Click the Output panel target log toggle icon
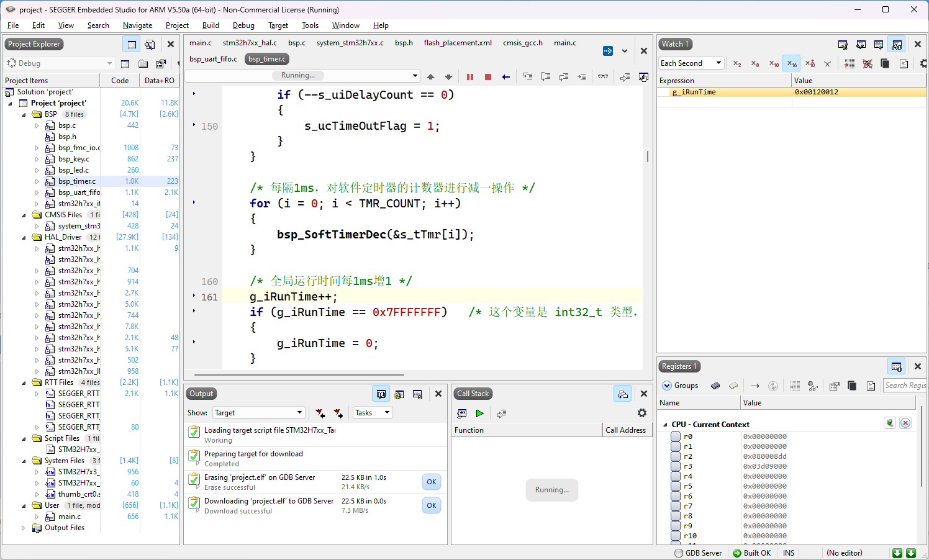929x560 pixels. (381, 394)
